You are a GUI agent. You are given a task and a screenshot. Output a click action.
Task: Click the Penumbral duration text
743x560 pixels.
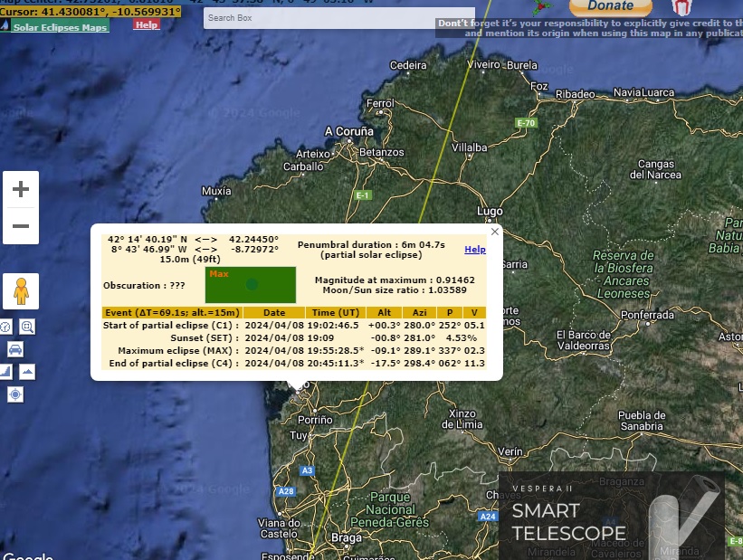[371, 245]
